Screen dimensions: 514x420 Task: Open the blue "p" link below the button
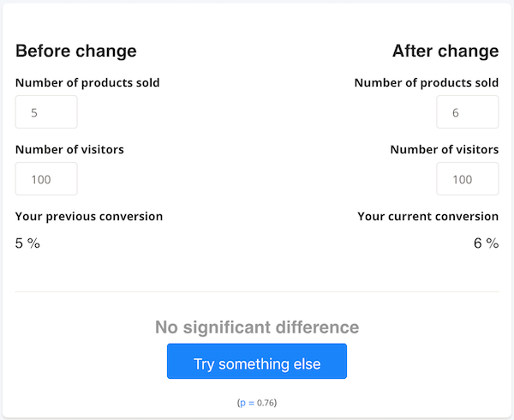[x=242, y=402]
